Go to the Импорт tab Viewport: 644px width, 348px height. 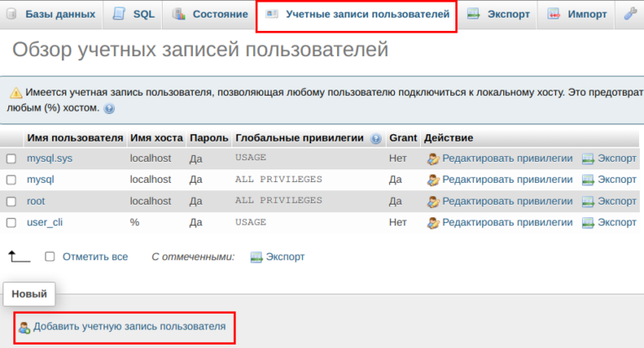(x=577, y=14)
